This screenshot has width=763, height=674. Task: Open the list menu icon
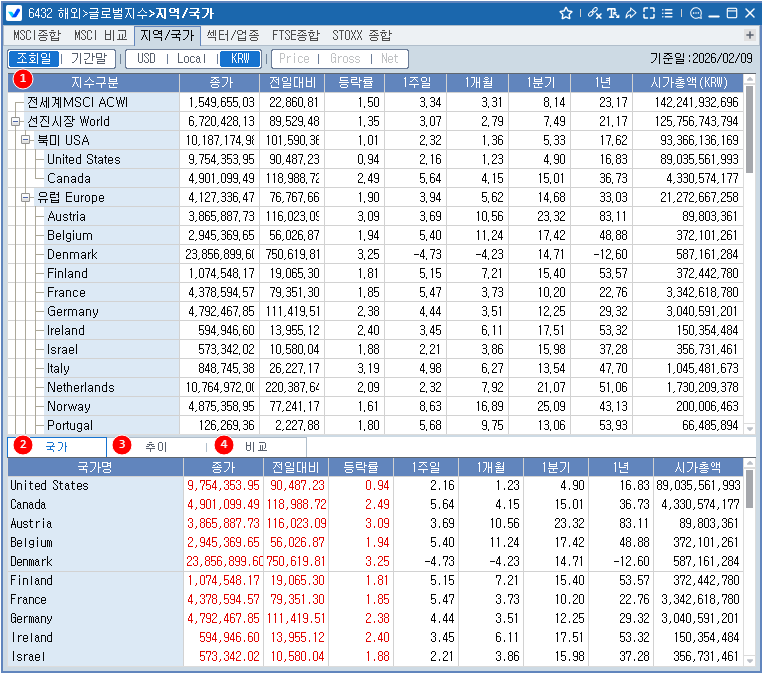pyautogui.click(x=667, y=13)
